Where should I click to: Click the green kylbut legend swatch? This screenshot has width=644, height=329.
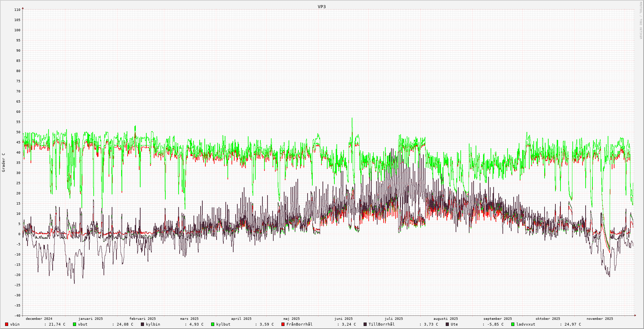pyautogui.click(x=213, y=324)
